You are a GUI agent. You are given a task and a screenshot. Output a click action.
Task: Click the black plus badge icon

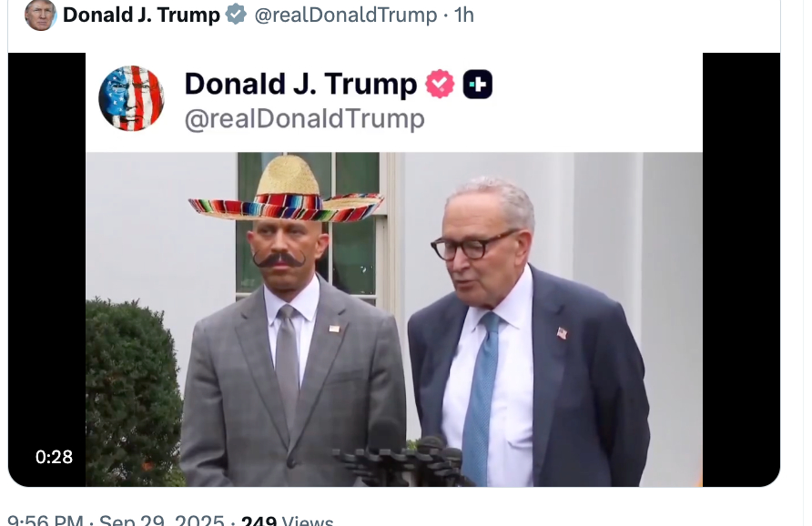point(477,85)
